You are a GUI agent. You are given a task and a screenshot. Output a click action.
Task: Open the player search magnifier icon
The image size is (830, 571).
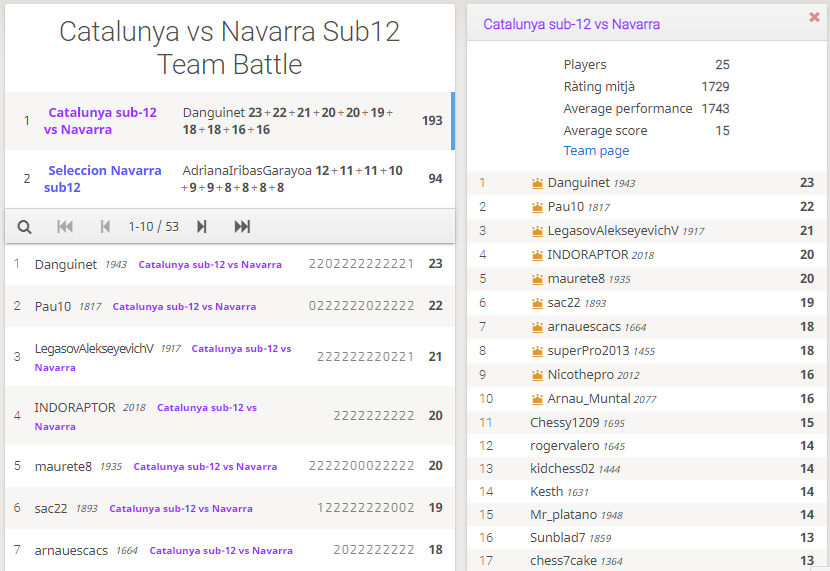pyautogui.click(x=24, y=227)
